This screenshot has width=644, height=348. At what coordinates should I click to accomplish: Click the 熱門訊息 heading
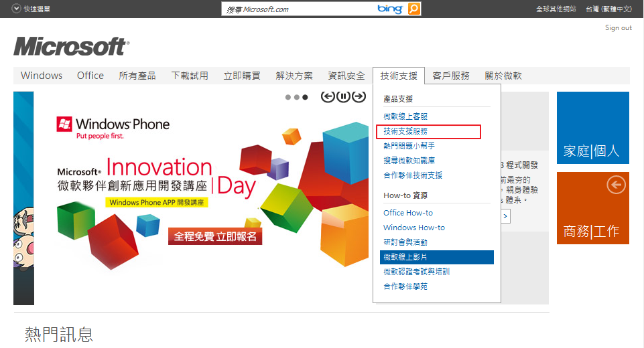click(x=59, y=335)
